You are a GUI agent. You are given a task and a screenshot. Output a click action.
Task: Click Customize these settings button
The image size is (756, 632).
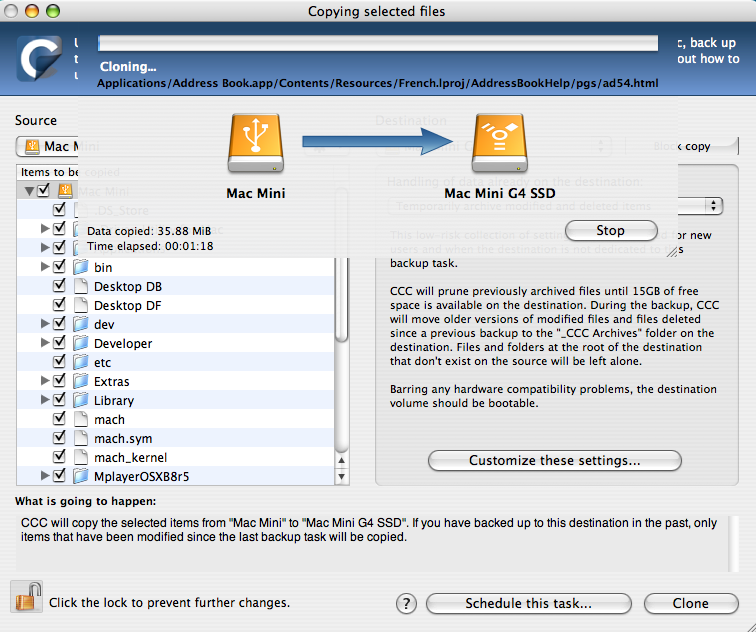(554, 460)
